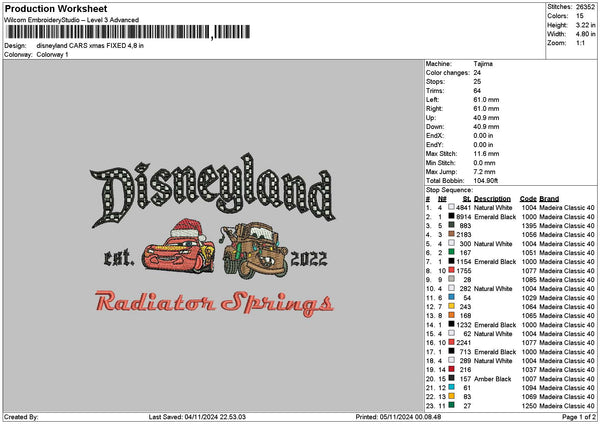Image resolution: width=600 pixels, height=424 pixels.
Task: Click the 'St.' column header
Action: (466, 199)
